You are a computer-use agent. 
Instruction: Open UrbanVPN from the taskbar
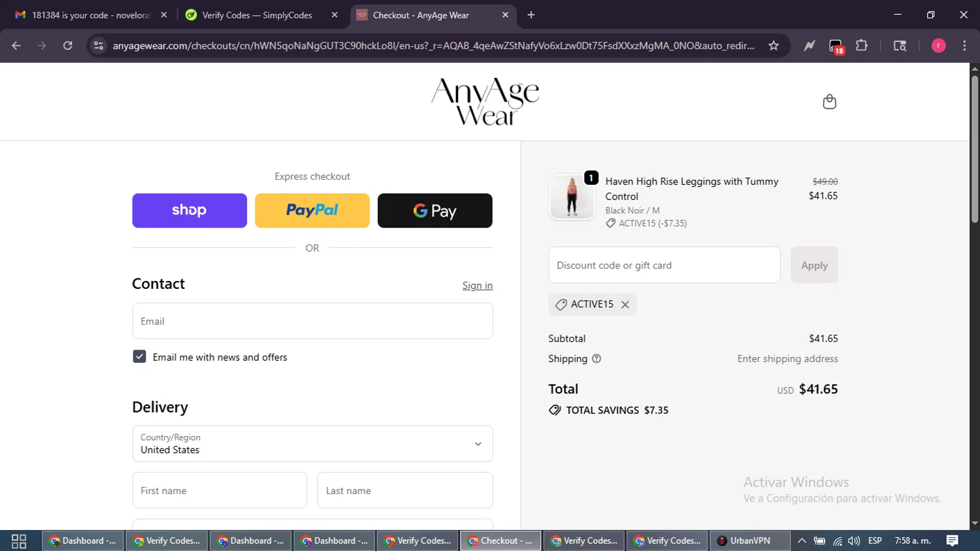pos(749,541)
